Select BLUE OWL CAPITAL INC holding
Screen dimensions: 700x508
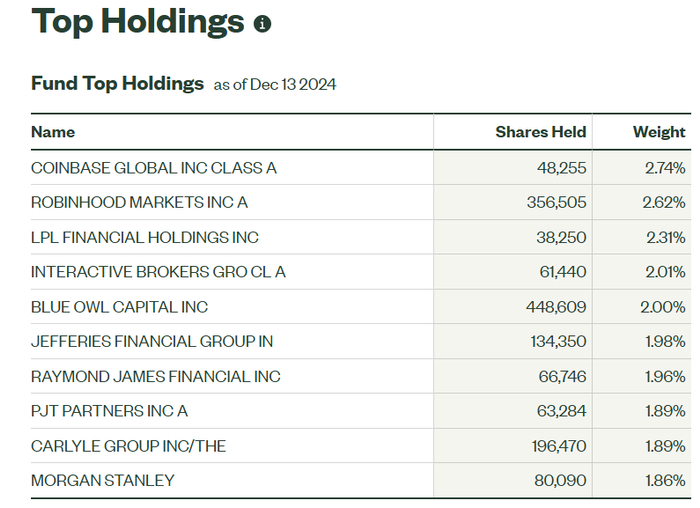(120, 307)
